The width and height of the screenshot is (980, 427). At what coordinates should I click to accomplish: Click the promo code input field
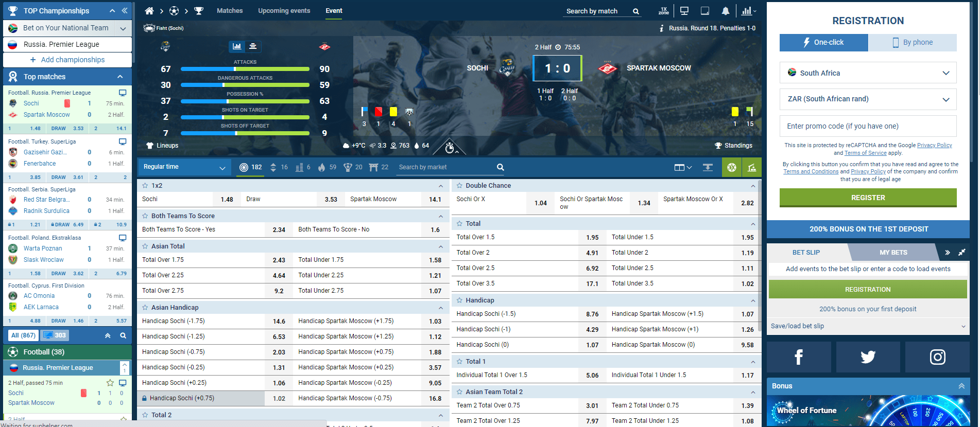pyautogui.click(x=868, y=126)
